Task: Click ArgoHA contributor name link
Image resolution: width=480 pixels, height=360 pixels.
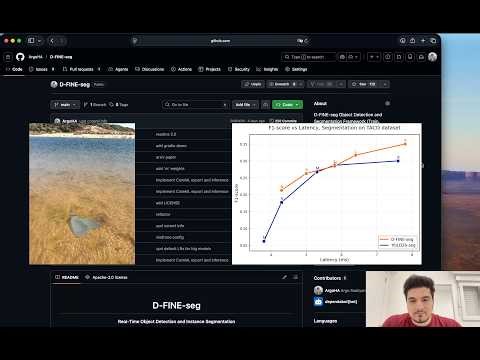Action: pos(332,290)
